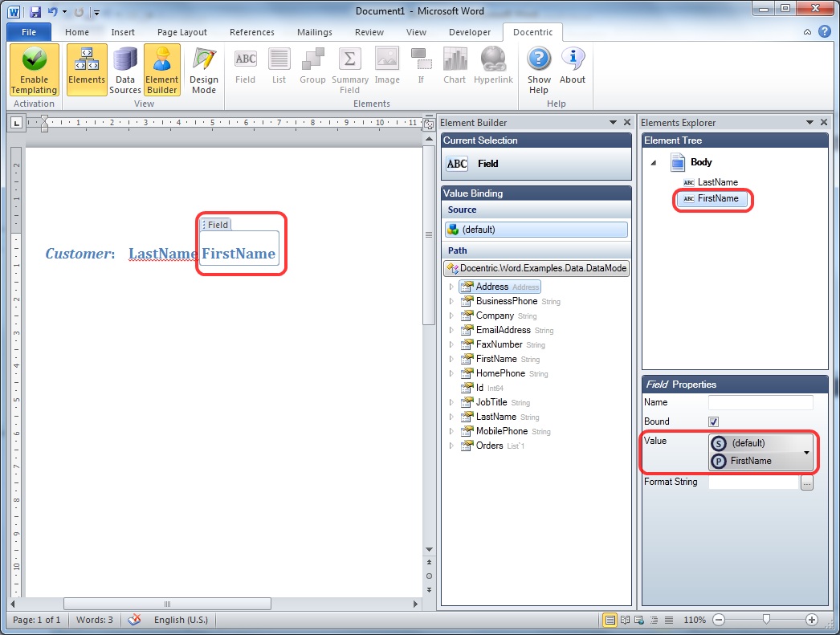
Task: Switch to the Page Layout tab
Action: pos(182,32)
